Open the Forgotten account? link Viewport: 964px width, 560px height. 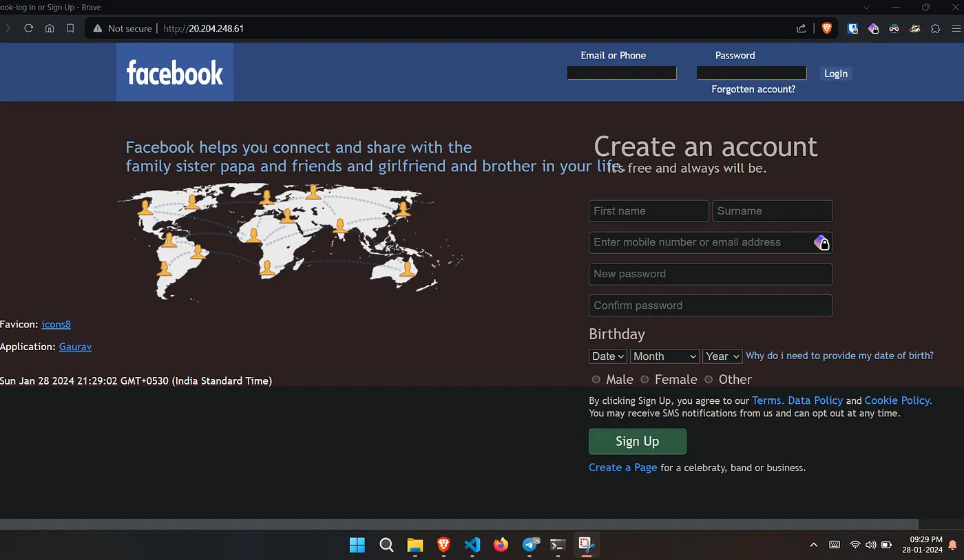[x=753, y=89]
